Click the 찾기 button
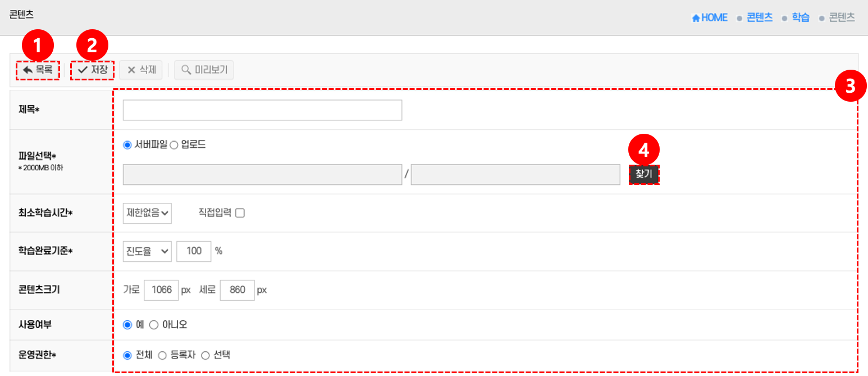 (x=644, y=174)
